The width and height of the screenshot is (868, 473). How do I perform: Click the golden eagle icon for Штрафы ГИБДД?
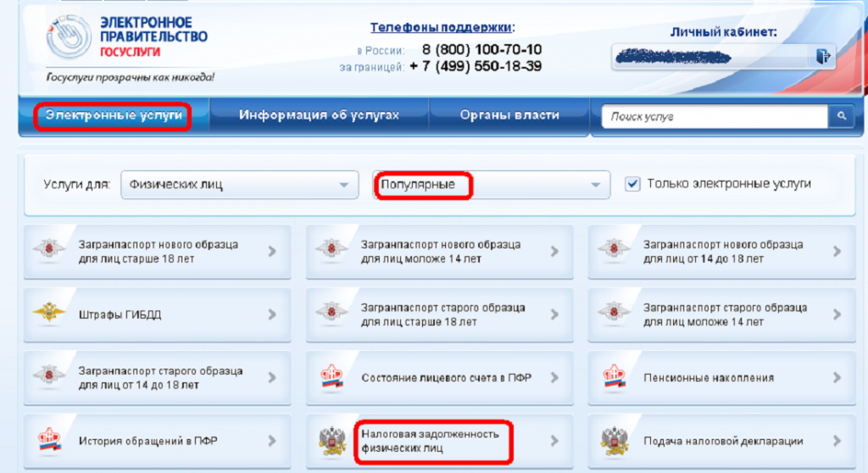[x=49, y=313]
